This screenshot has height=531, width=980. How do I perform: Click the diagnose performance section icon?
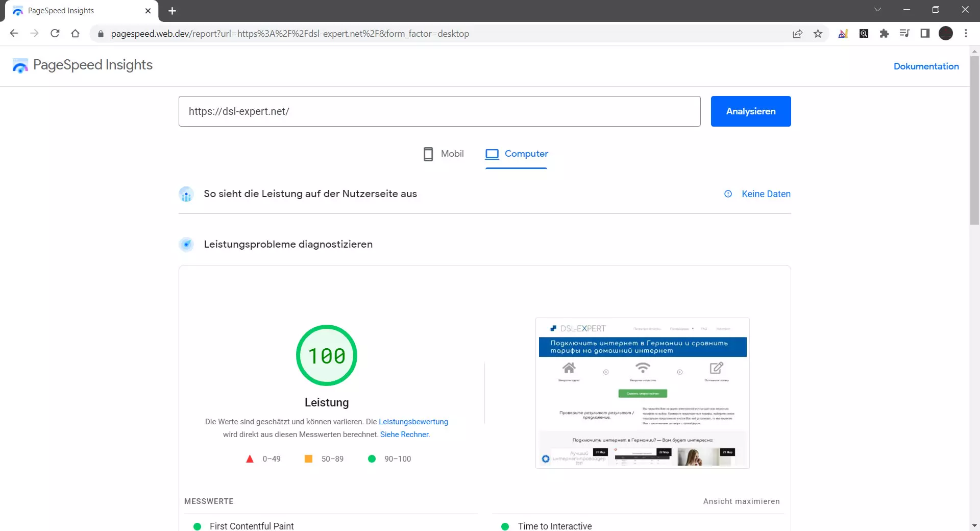coord(186,245)
